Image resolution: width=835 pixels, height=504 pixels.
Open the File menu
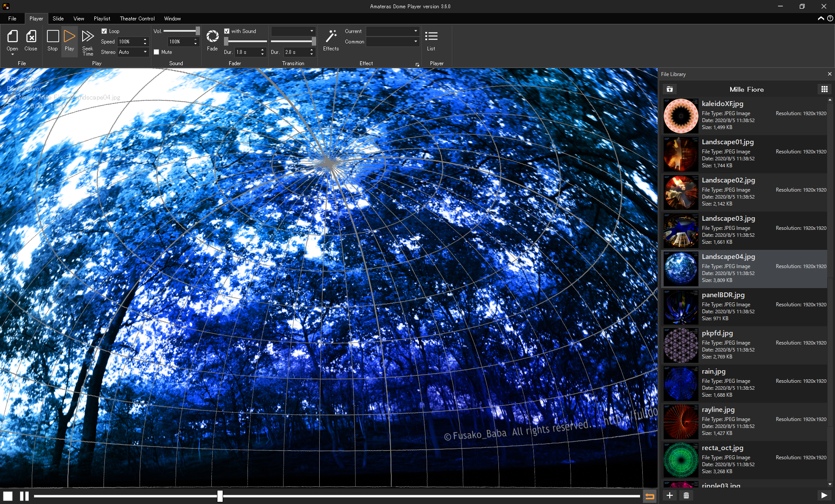[12, 19]
